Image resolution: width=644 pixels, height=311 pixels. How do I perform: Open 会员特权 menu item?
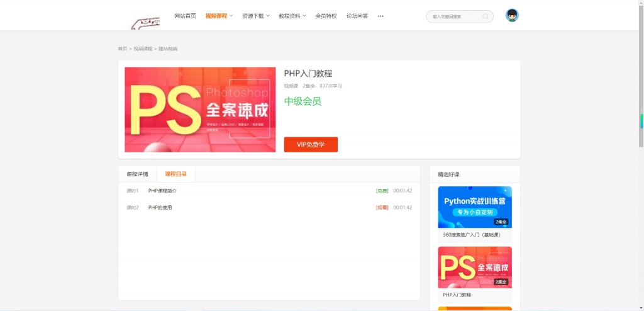point(326,16)
